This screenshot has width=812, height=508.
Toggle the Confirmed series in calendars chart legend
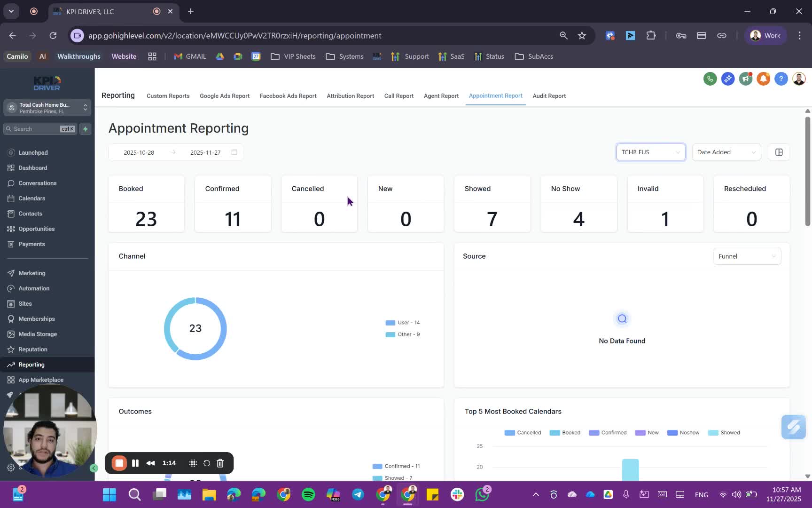coord(608,433)
